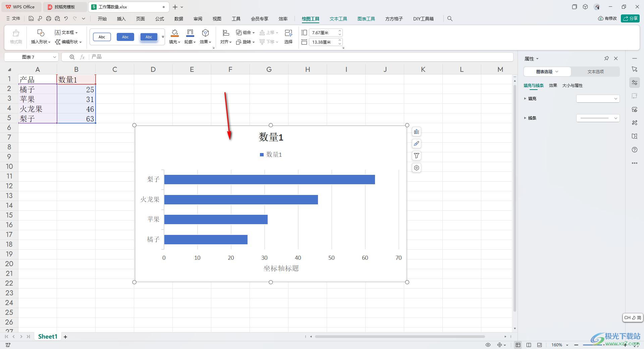Viewport: 644px width, 349px height.
Task: Open the Name Box dropdown
Action: [55, 57]
